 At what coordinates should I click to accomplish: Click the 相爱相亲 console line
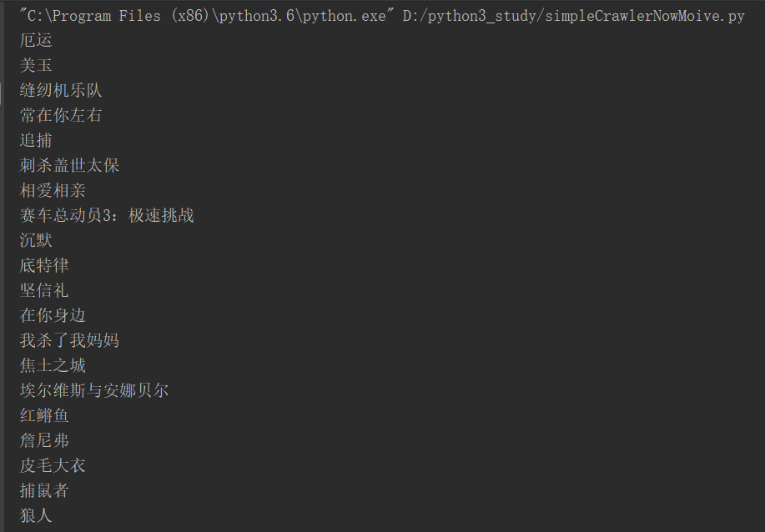pos(53,190)
